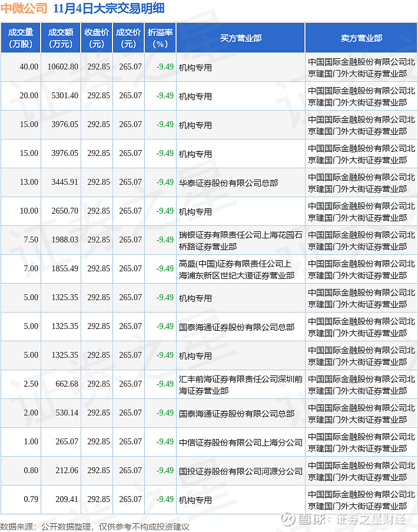Select the 11月4日大宗交易明细 heading
This screenshot has width=418, height=532.
coord(108,8)
